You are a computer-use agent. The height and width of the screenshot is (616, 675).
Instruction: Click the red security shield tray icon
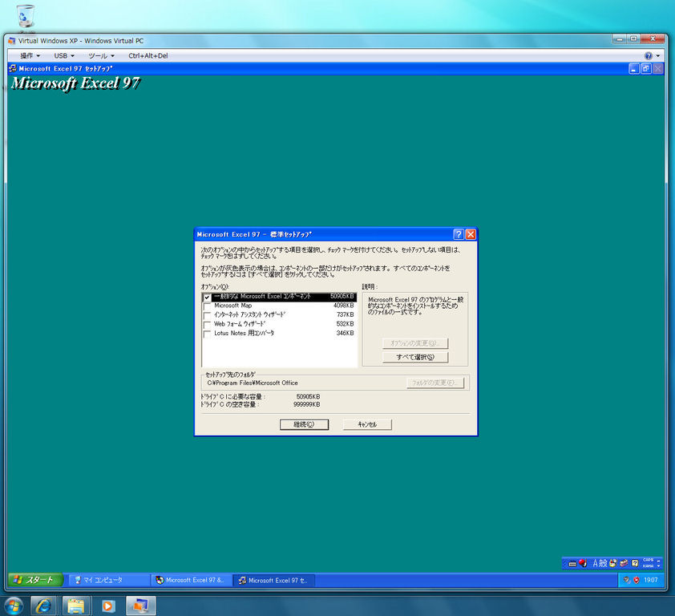point(637,580)
